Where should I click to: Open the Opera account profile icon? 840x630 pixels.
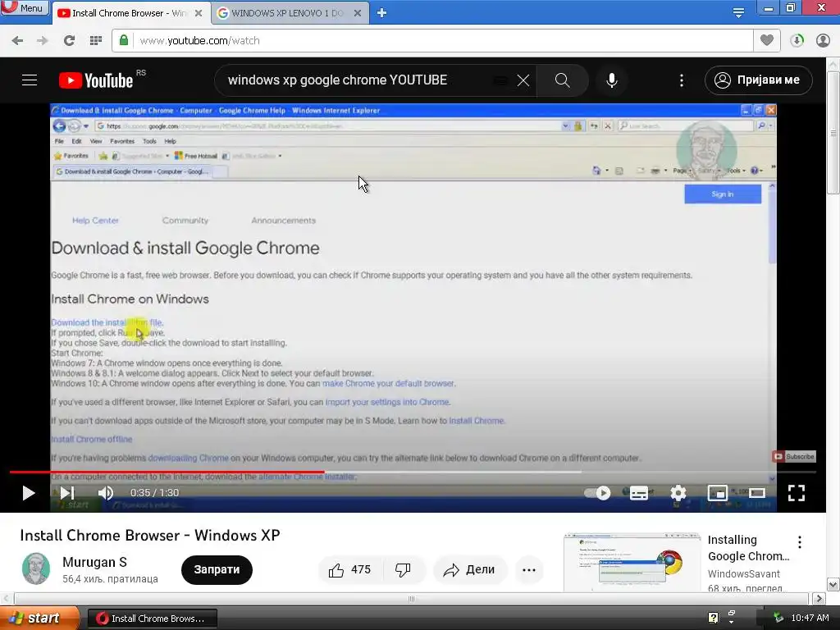(823, 41)
